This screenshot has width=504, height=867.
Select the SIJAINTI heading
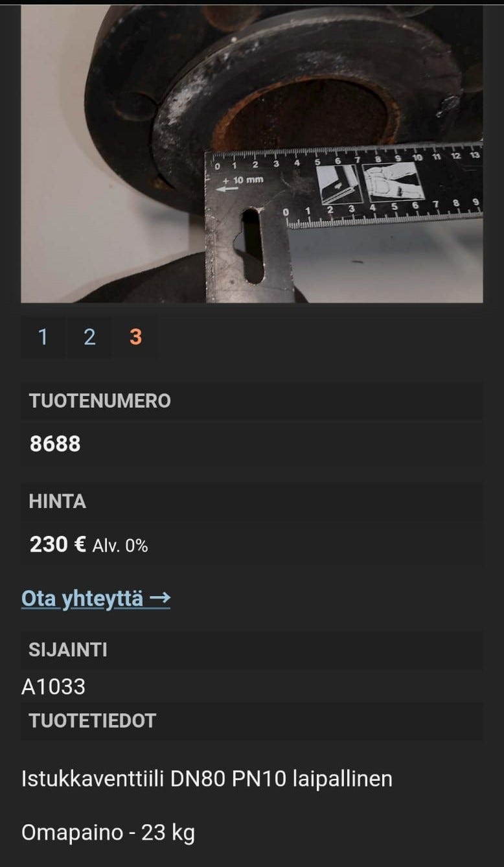[68, 650]
